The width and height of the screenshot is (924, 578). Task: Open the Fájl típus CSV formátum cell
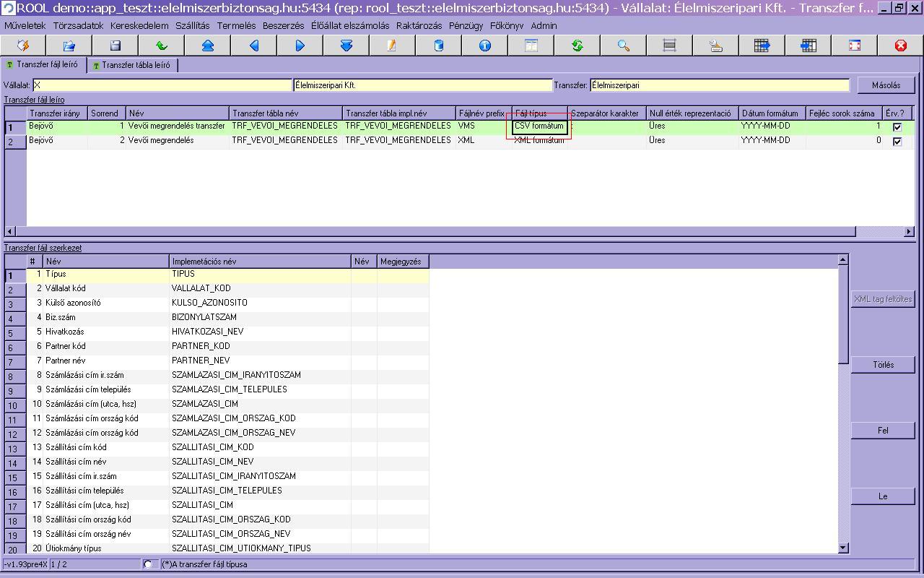539,126
